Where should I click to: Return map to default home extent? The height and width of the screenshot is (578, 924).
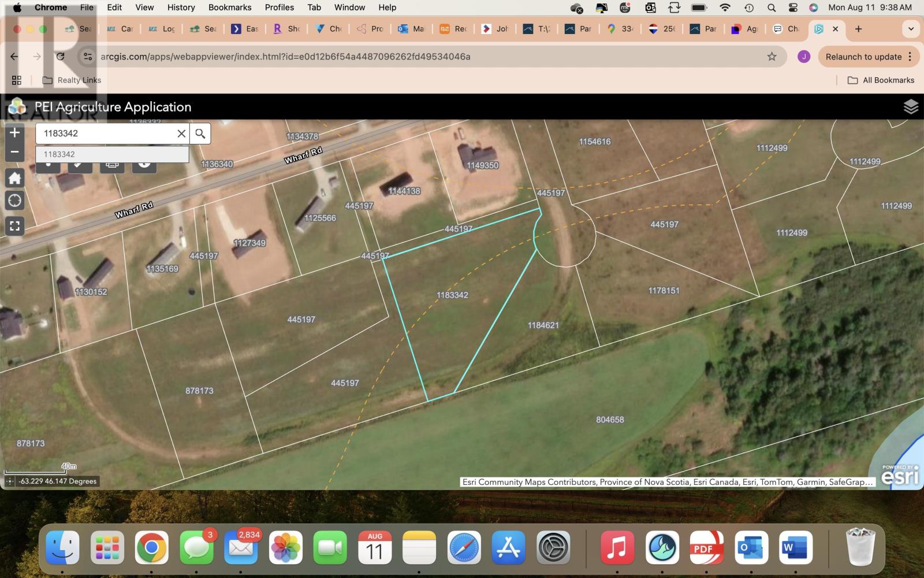[x=15, y=178]
